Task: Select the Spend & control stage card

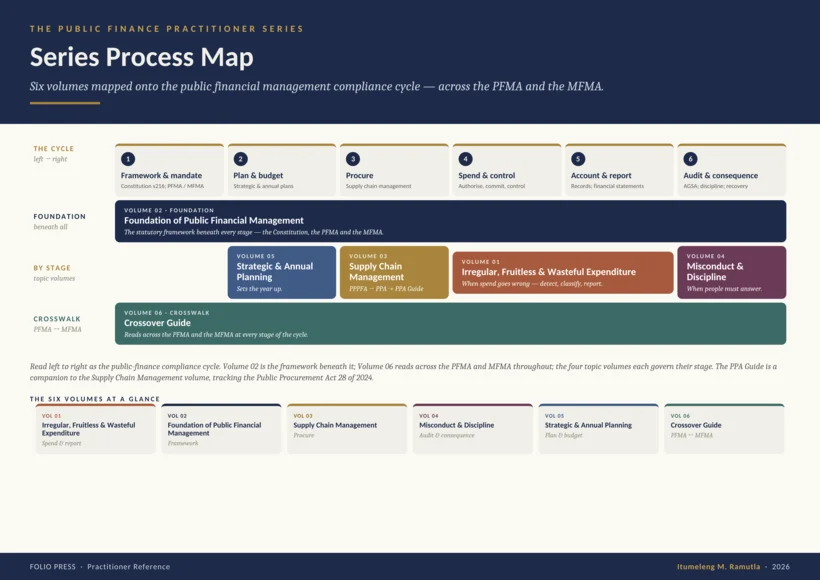Action: [507, 170]
